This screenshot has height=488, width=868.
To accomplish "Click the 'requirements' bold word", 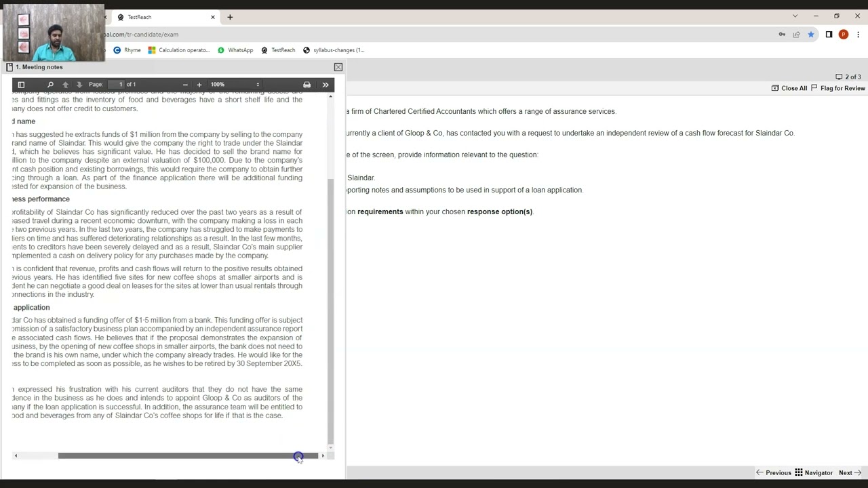I will point(380,211).
